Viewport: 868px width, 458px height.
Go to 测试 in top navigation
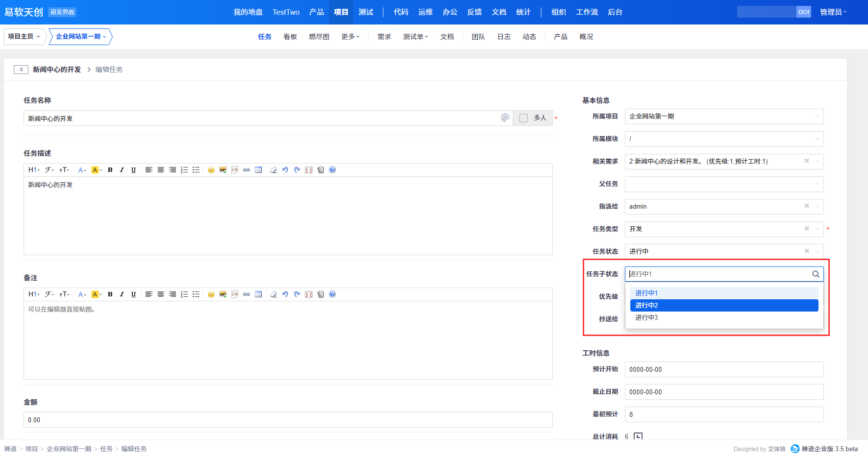click(x=366, y=12)
